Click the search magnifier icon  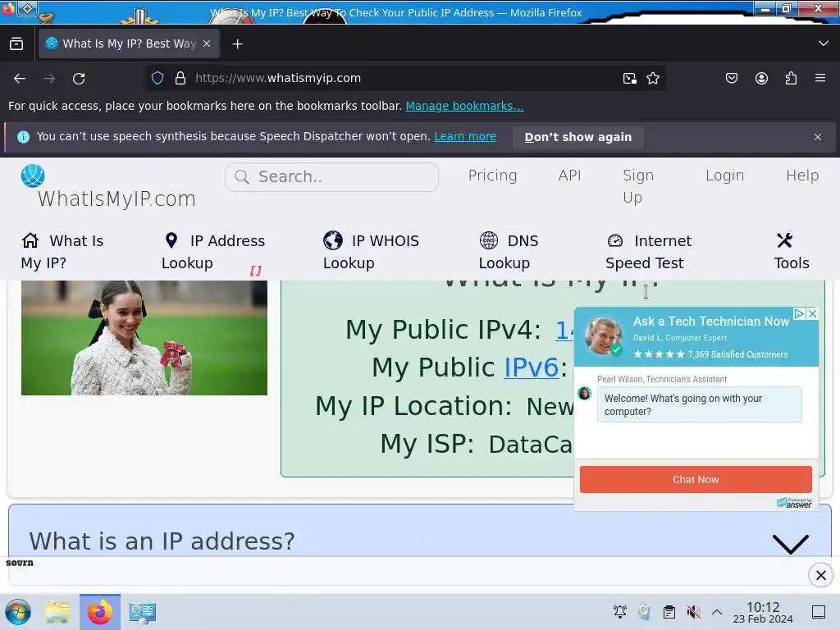(x=242, y=177)
